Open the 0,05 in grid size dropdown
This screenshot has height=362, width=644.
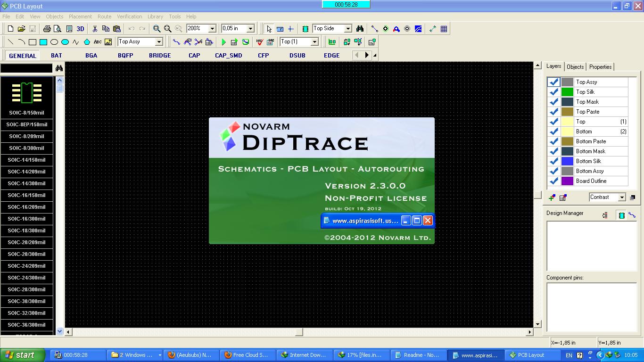coord(251,29)
